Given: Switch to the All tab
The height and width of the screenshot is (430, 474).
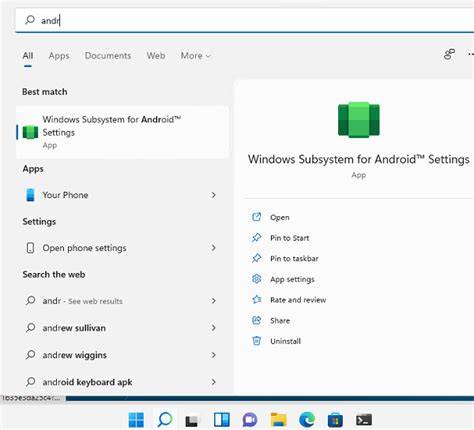Looking at the screenshot, I should tap(28, 56).
